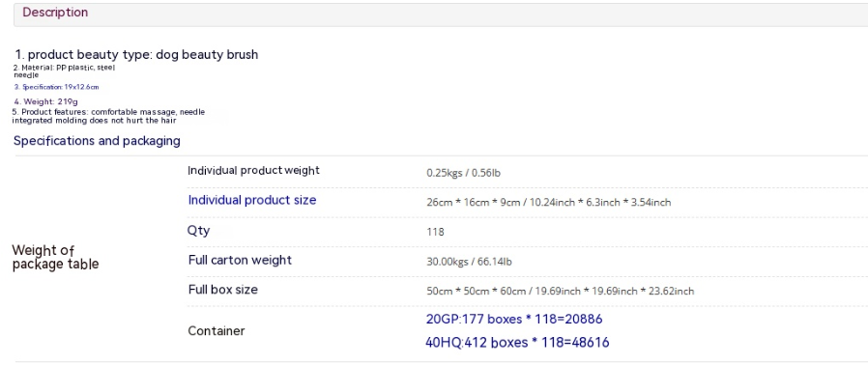The image size is (868, 365).
Task: Select the Qty value 118
Action: point(435,233)
